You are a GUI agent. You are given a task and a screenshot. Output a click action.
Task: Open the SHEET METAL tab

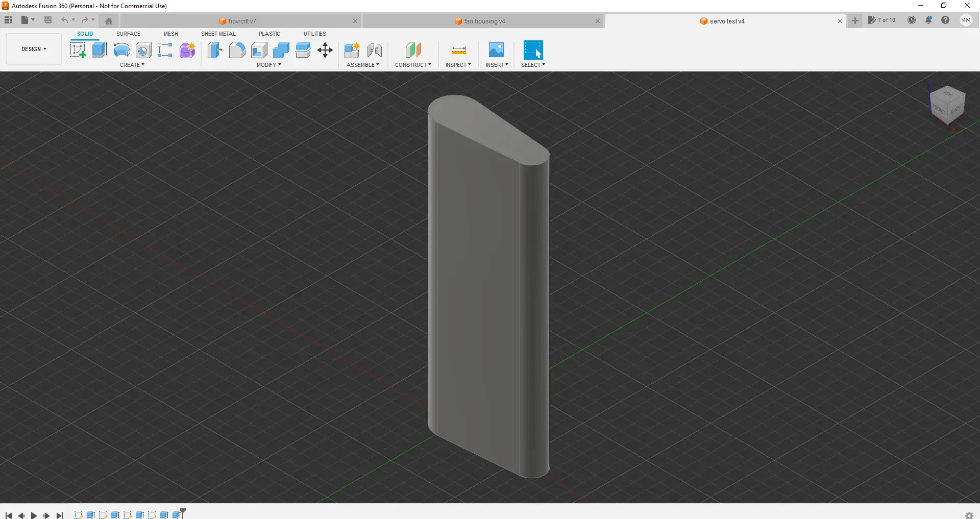pos(218,34)
